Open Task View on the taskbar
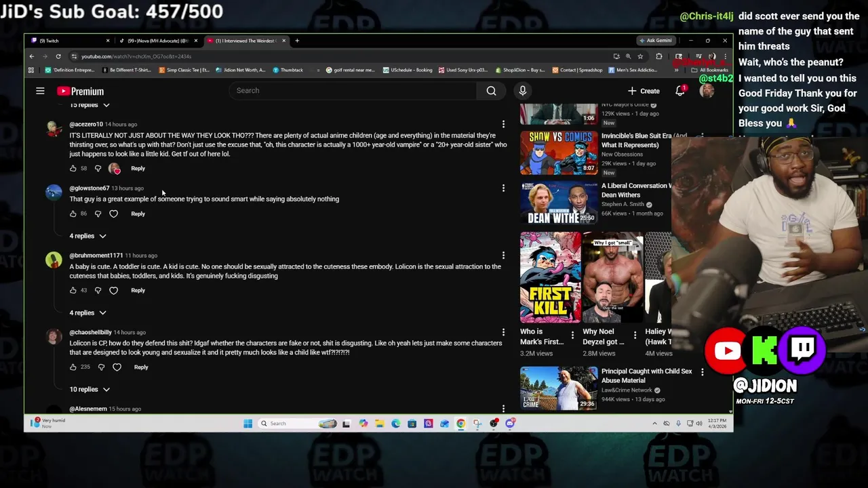The image size is (868, 488). (x=346, y=424)
